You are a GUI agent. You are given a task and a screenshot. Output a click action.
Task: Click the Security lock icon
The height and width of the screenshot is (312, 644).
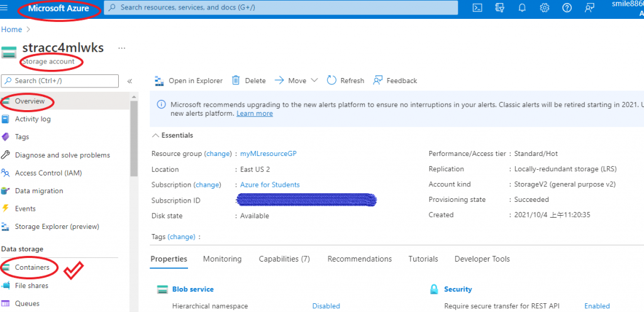[x=435, y=289]
